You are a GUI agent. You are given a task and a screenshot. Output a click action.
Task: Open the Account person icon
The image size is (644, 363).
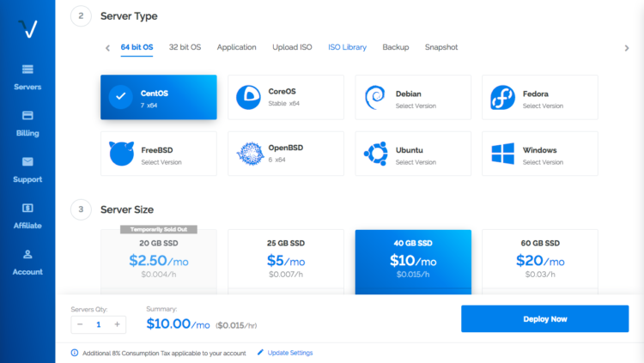pos(27,254)
